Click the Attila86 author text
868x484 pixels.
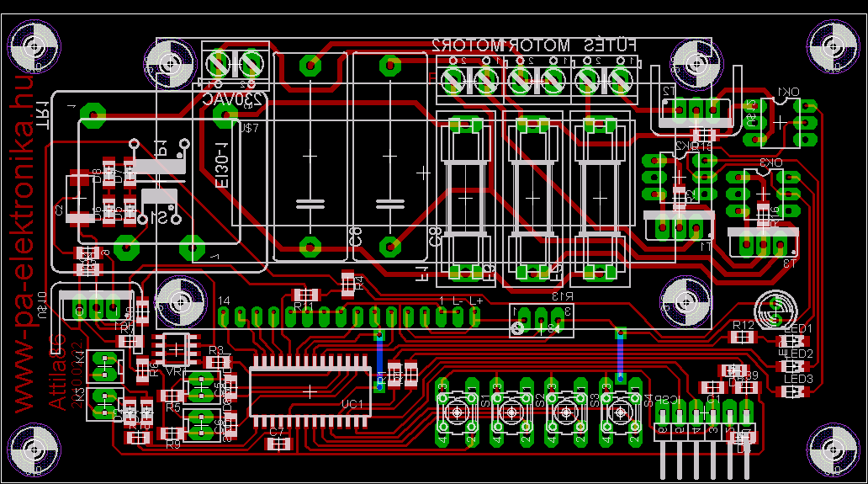57,371
